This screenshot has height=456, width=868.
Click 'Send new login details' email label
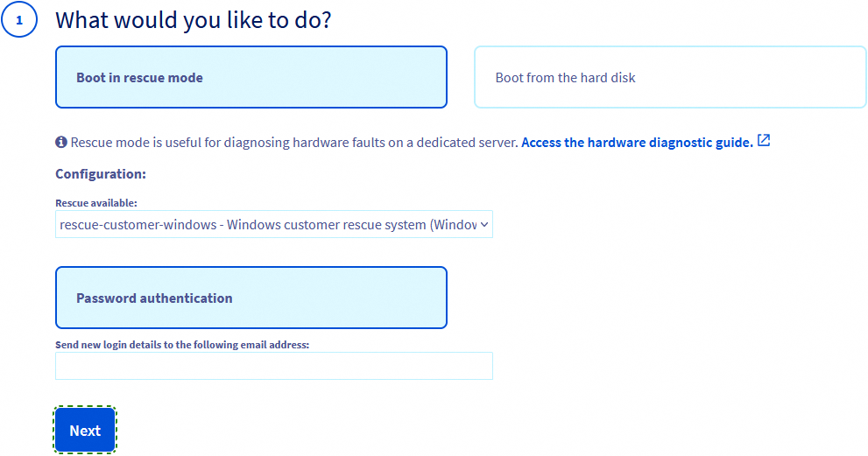[182, 345]
